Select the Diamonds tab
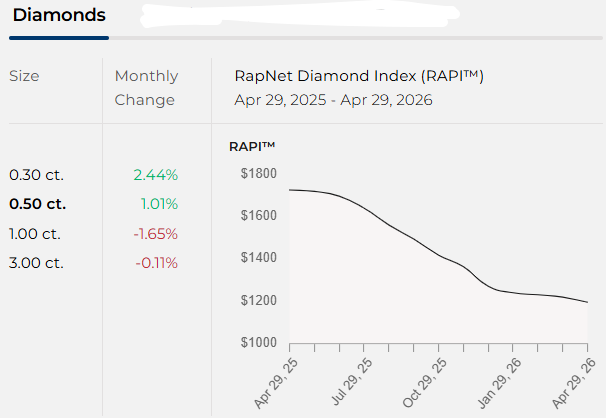 click(59, 17)
